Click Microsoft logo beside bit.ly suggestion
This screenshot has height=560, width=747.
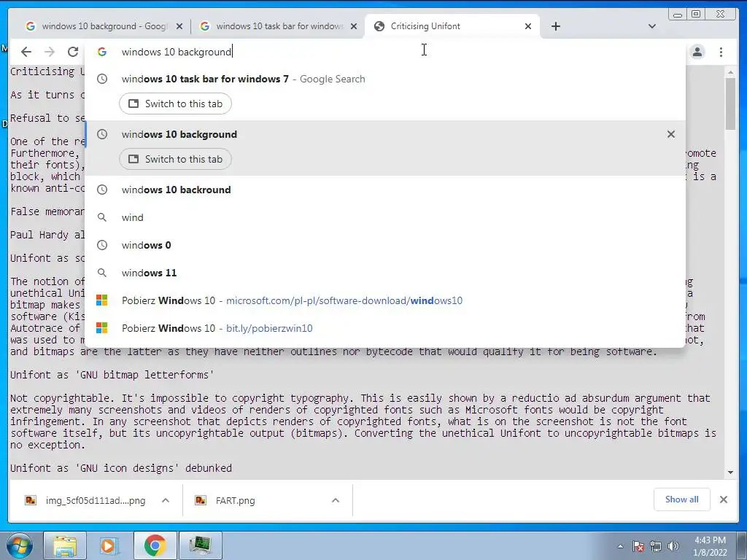(102, 327)
